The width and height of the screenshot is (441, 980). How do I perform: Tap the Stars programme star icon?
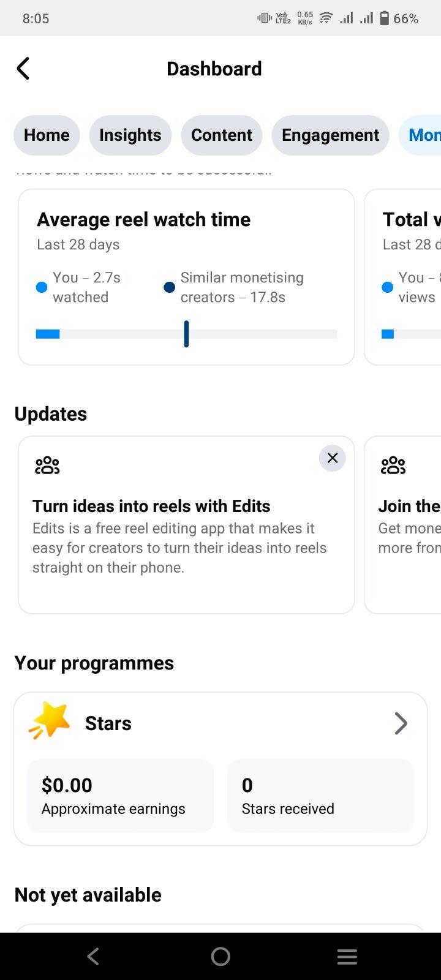pos(49,720)
